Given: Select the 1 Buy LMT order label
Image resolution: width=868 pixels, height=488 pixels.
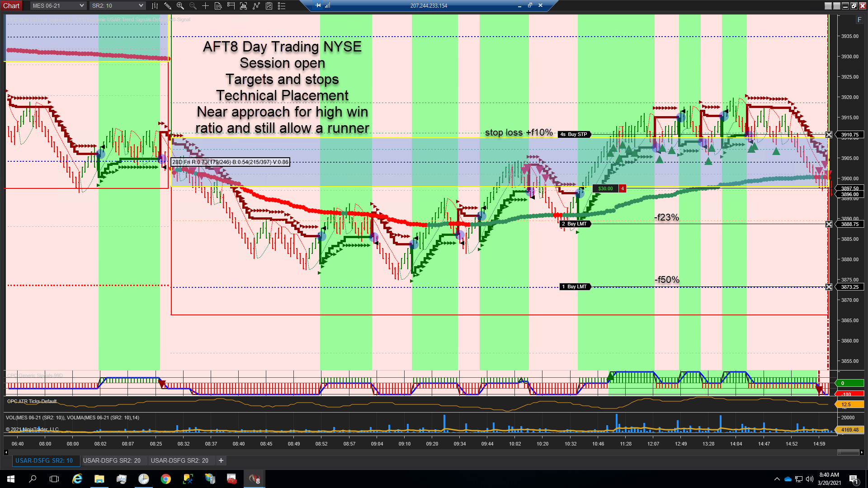Looking at the screenshot, I should pos(575,287).
